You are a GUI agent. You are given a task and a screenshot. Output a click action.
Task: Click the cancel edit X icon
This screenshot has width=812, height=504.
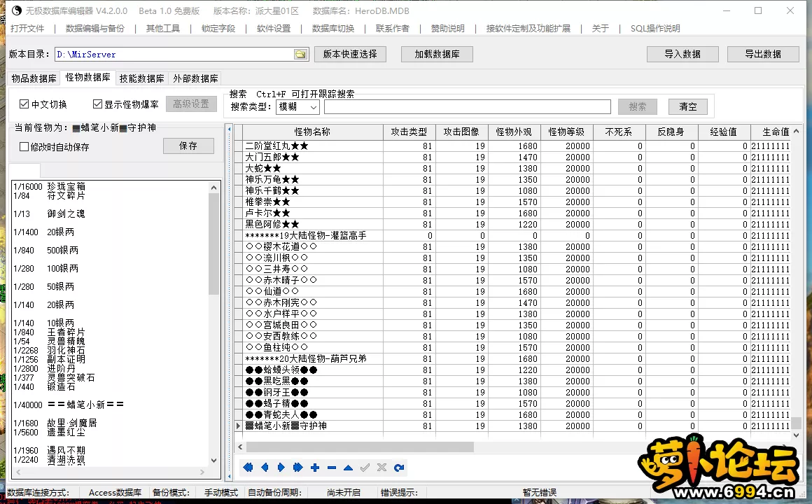381,468
